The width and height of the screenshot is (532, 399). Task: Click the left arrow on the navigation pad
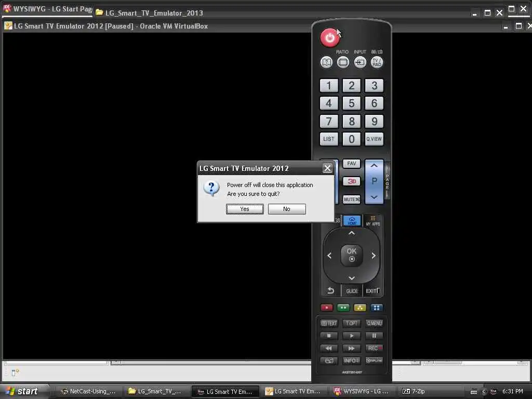click(329, 256)
